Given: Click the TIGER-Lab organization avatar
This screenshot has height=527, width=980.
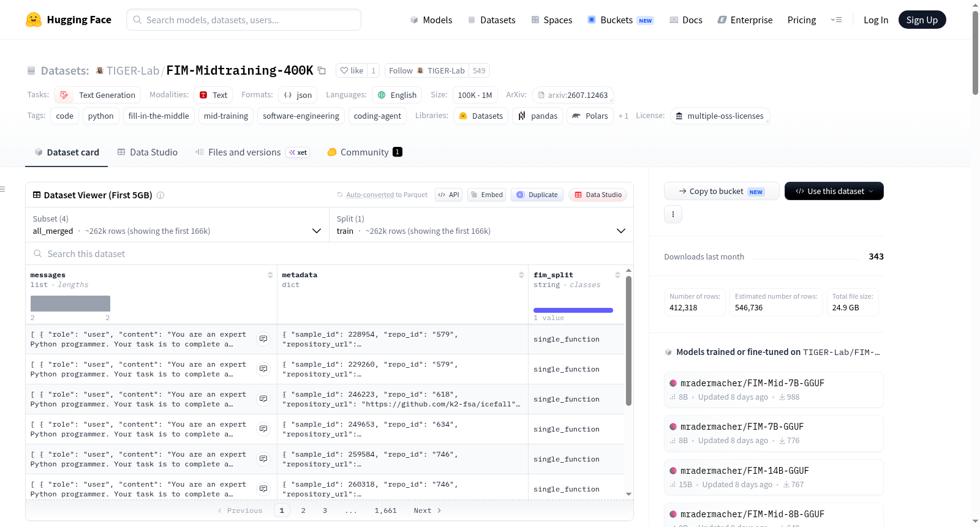Looking at the screenshot, I should pos(99,70).
